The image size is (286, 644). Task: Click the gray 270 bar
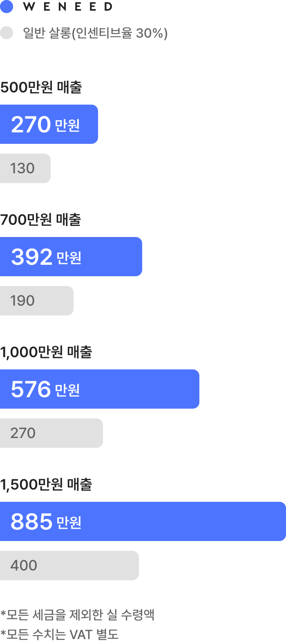pyautogui.click(x=51, y=433)
